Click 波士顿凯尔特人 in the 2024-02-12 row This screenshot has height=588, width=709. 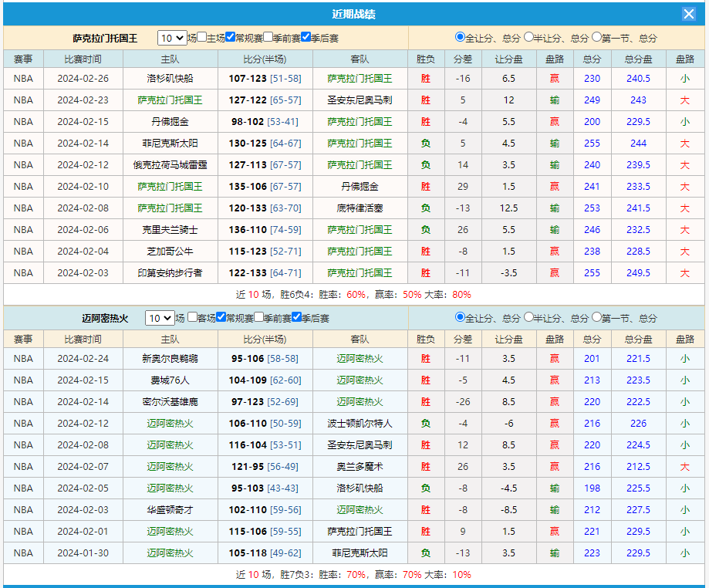360,424
